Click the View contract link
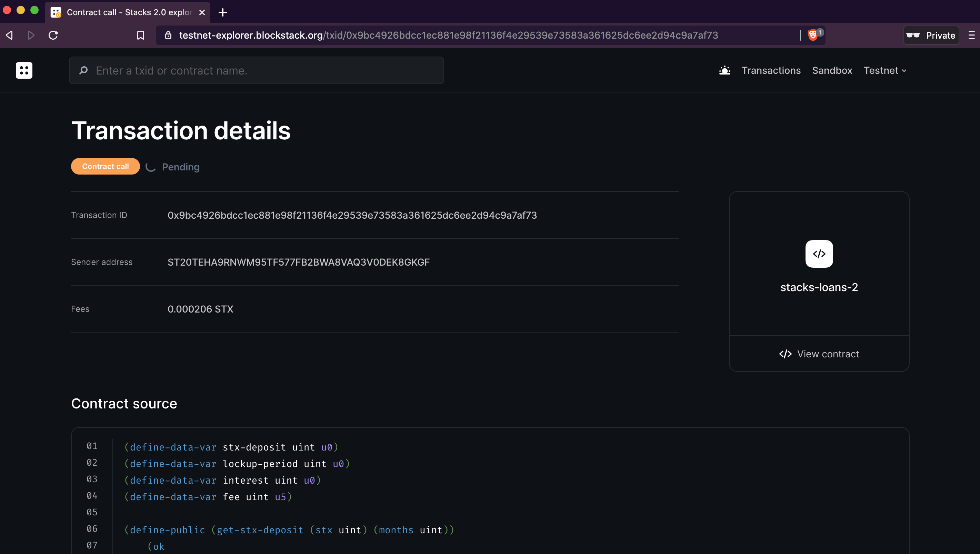 coord(819,354)
